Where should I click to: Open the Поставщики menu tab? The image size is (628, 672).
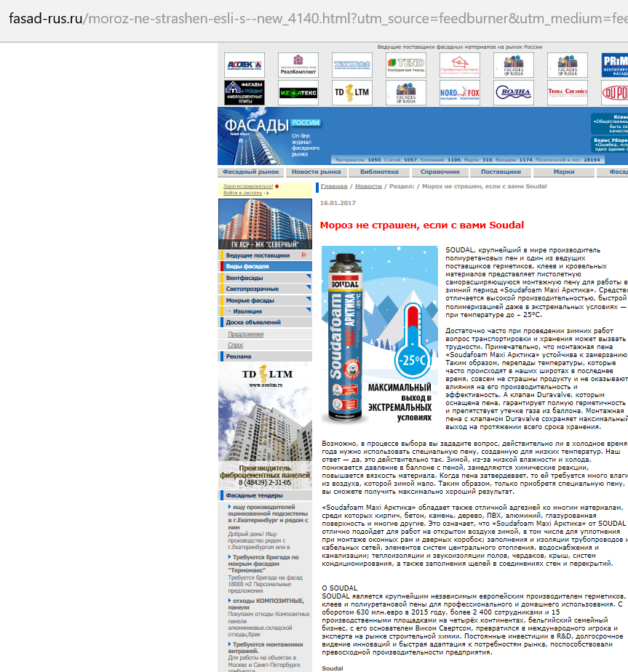[x=501, y=172]
